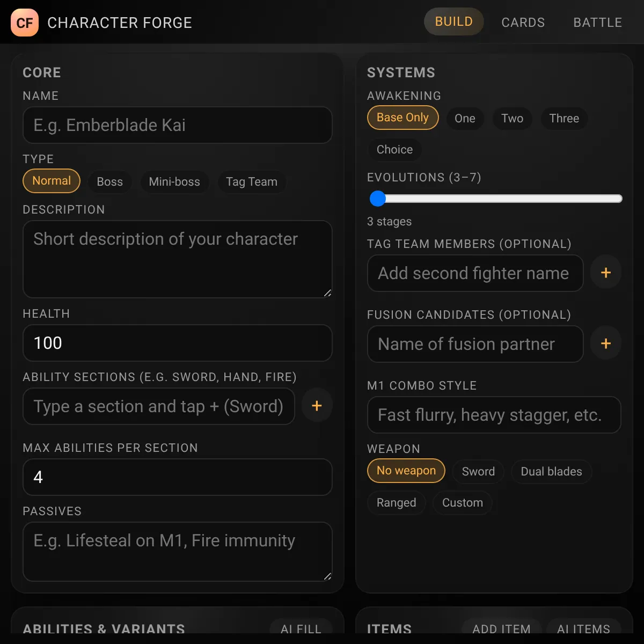Select Tag Team type option
Viewport: 644px width, 644px height.
pos(252,182)
